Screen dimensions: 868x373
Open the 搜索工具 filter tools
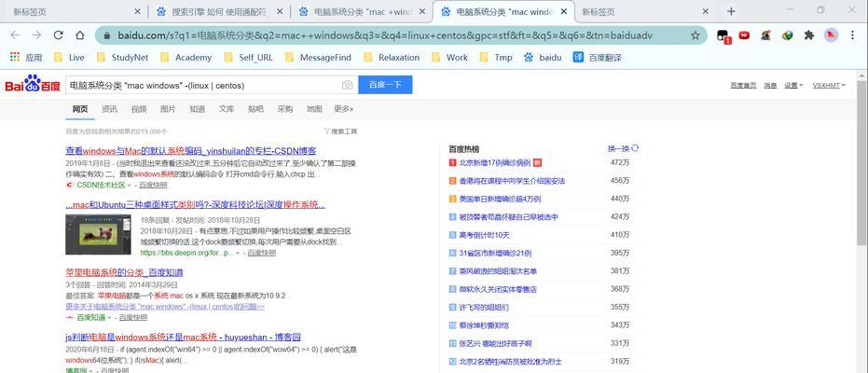(x=340, y=131)
